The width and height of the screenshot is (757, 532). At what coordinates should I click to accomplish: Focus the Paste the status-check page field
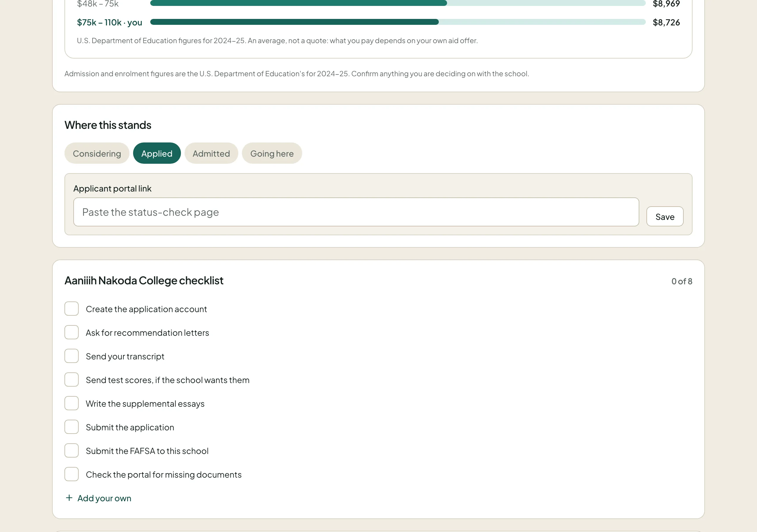click(x=356, y=212)
